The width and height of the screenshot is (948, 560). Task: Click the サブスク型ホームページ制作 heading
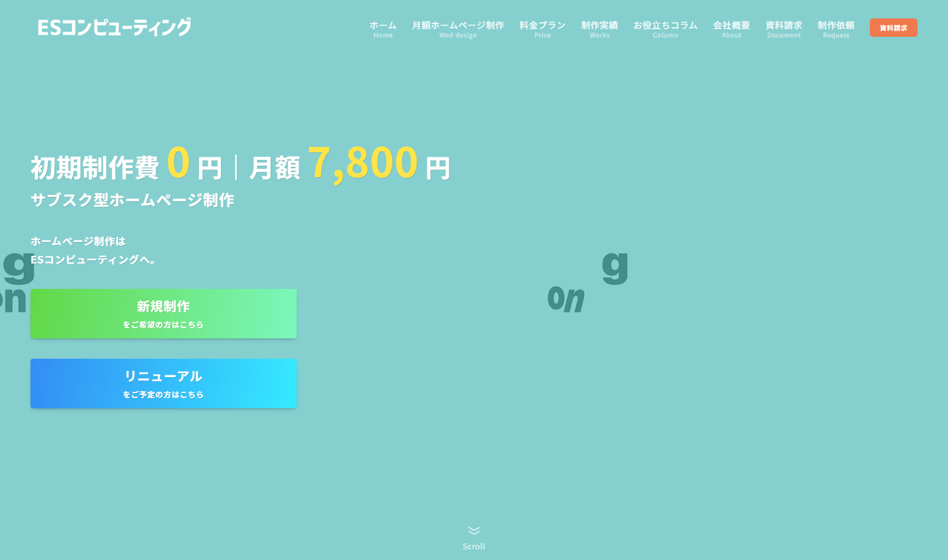point(132,199)
